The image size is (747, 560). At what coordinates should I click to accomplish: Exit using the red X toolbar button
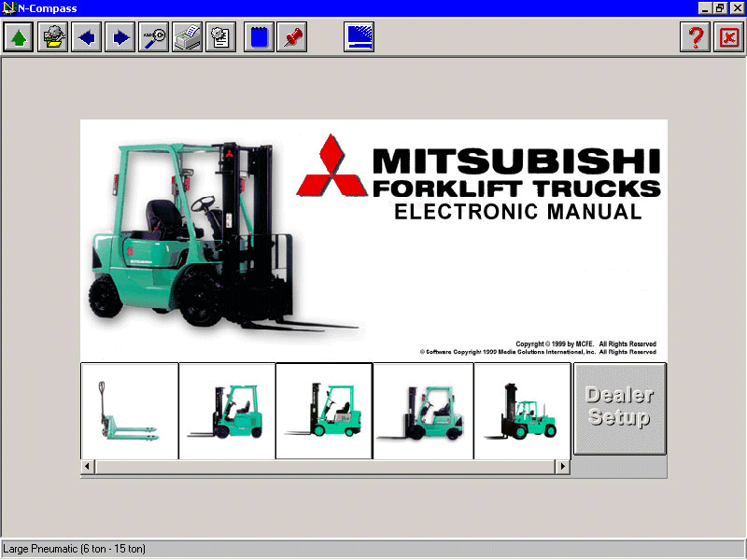pyautogui.click(x=729, y=36)
